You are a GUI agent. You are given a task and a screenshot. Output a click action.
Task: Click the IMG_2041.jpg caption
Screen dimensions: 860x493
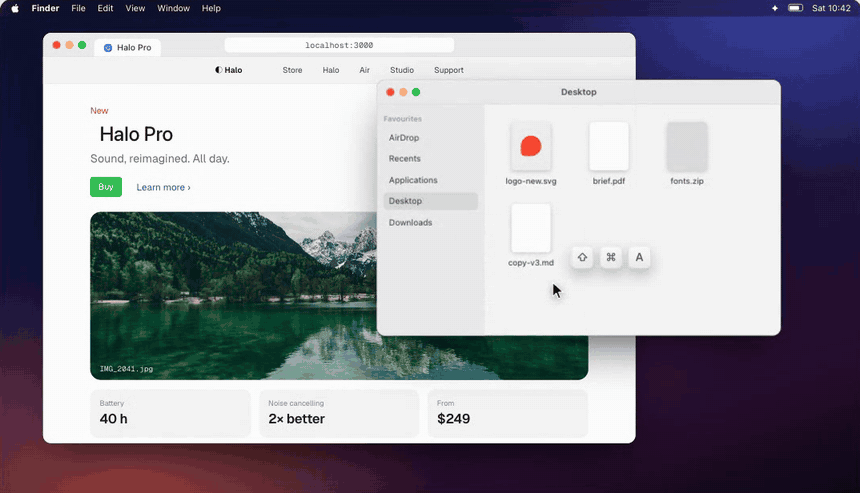(x=126, y=369)
